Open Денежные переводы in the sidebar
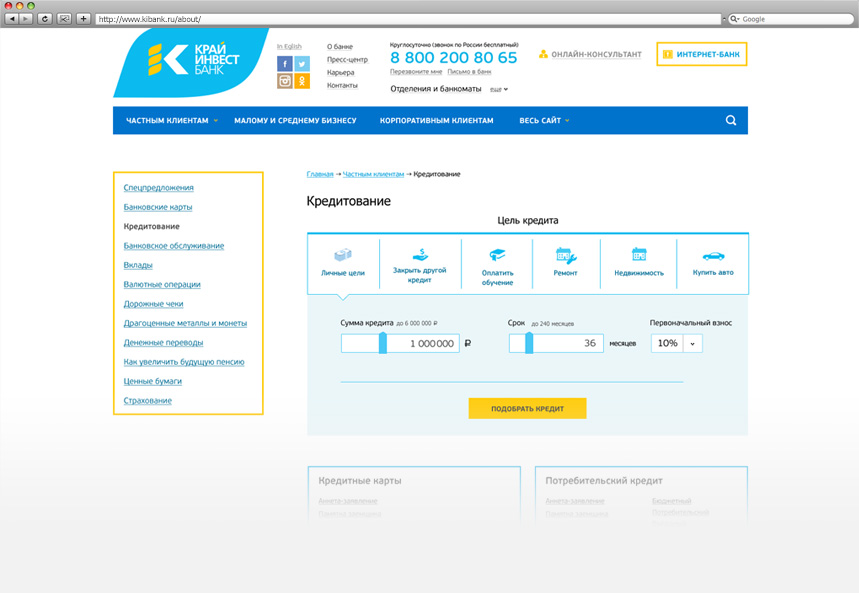 coord(163,343)
